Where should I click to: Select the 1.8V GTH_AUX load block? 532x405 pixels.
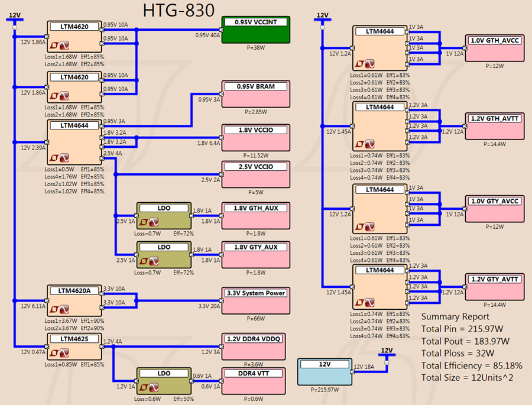(x=256, y=216)
